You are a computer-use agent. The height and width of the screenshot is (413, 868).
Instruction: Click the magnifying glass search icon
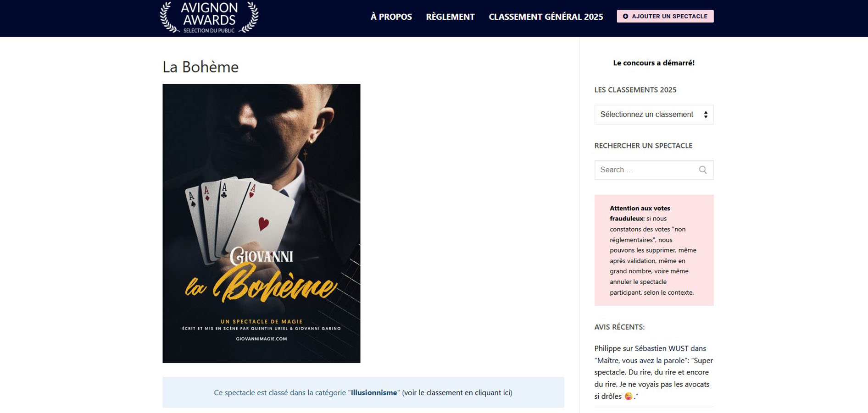coord(702,170)
